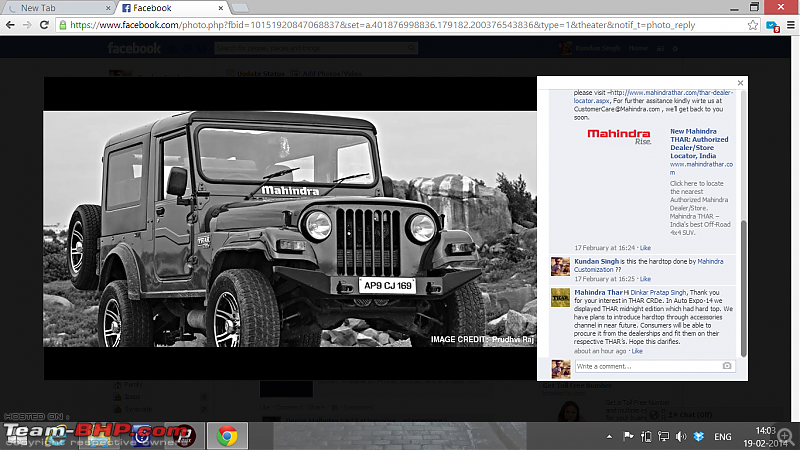Click the power/battery tray icon
Screen dimensions: 800x450
[646, 436]
